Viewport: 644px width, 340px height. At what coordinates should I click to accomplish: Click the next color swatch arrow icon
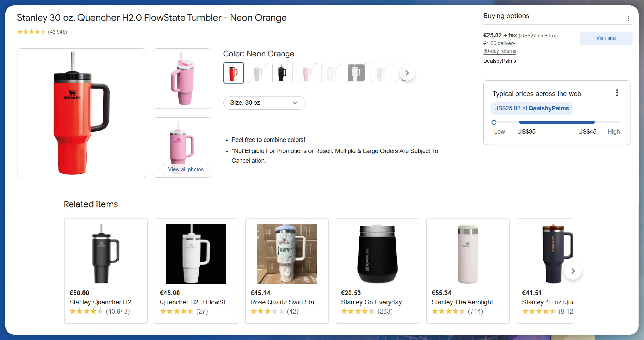click(x=407, y=72)
